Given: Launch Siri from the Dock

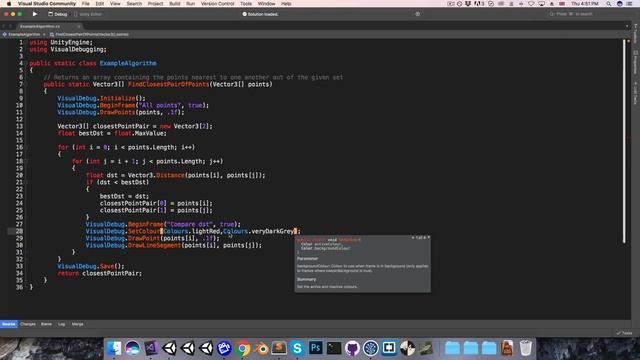Looking at the screenshot, I should [x=132, y=348].
